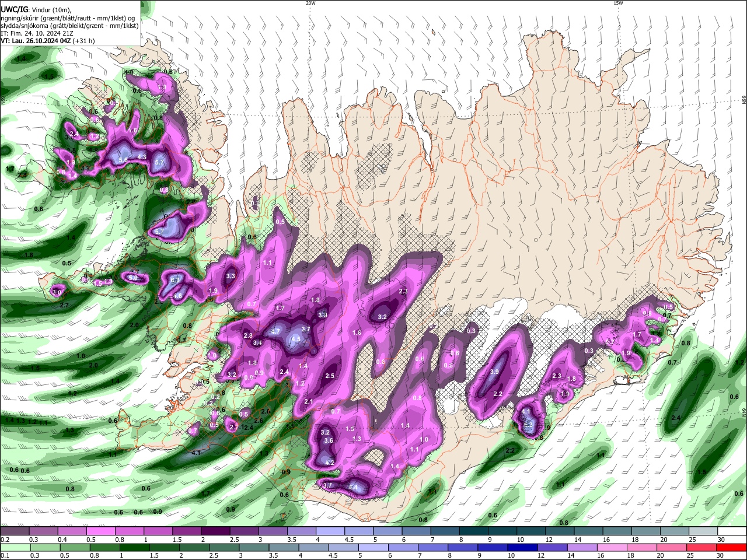Click the '3.4' snowfall value on map
The image size is (747, 560).
(257, 342)
